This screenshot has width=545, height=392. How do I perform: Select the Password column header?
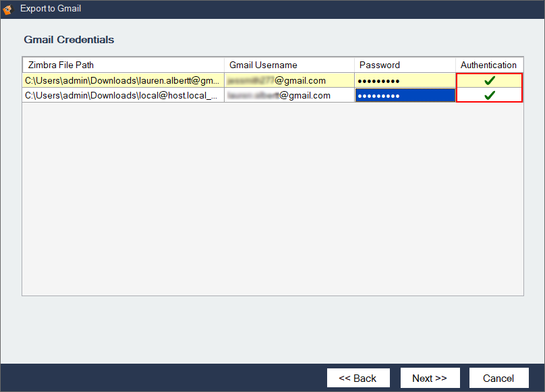[405, 65]
